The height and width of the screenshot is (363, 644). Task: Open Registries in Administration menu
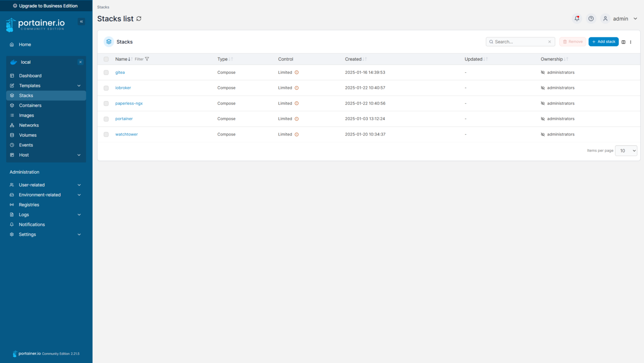click(29, 205)
